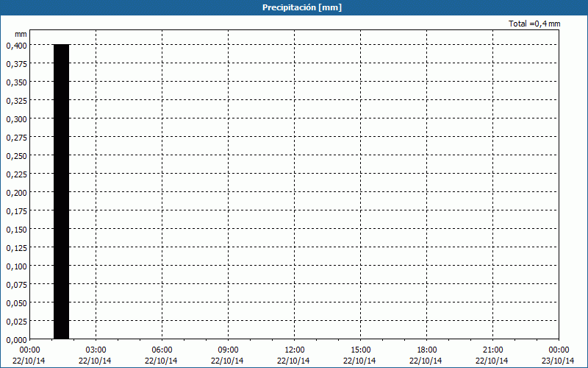Click the 00:00 label above 22/10/14
The image size is (588, 368).
point(29,350)
